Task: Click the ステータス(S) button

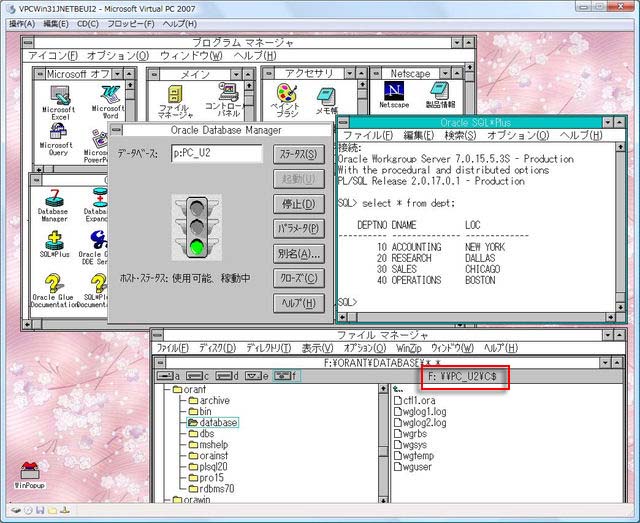Action: (298, 155)
